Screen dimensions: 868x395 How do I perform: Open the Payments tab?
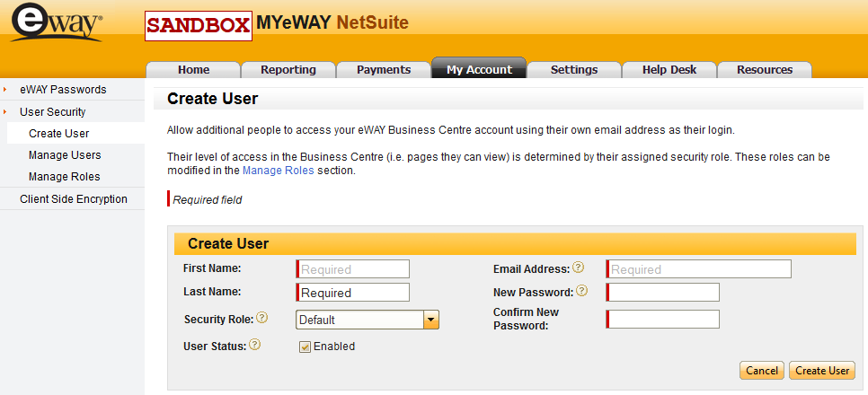click(x=384, y=70)
